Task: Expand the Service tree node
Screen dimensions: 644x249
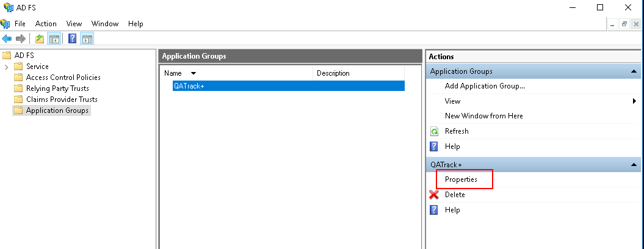Action: [x=6, y=67]
